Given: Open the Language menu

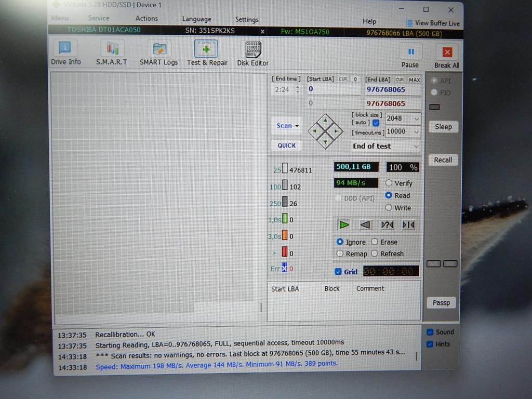Looking at the screenshot, I should tap(196, 19).
